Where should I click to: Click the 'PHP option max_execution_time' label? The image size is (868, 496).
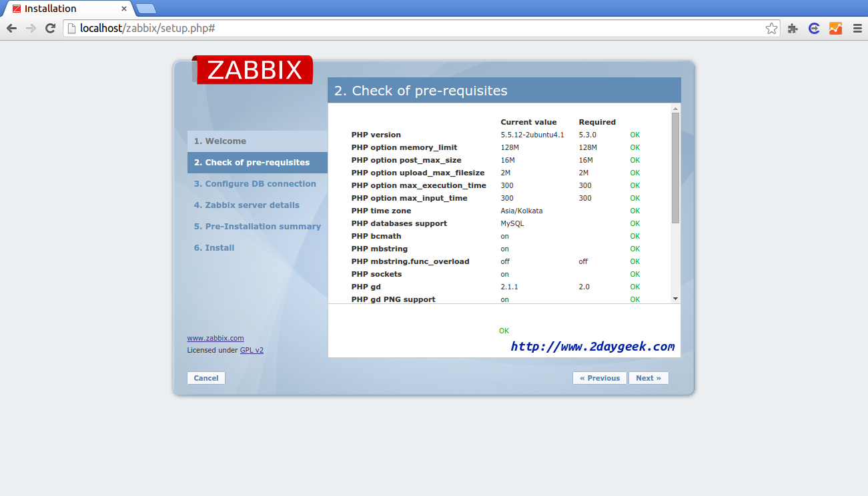pyautogui.click(x=419, y=185)
